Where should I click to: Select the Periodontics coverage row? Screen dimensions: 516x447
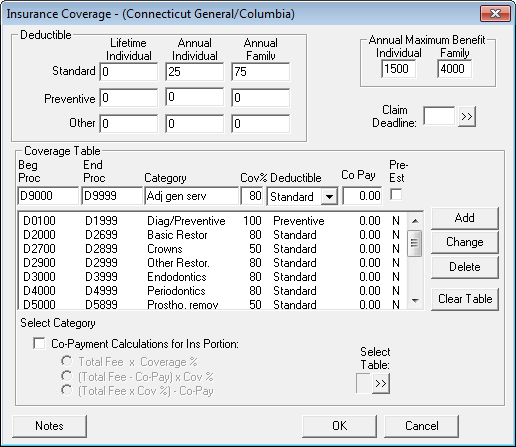213,291
